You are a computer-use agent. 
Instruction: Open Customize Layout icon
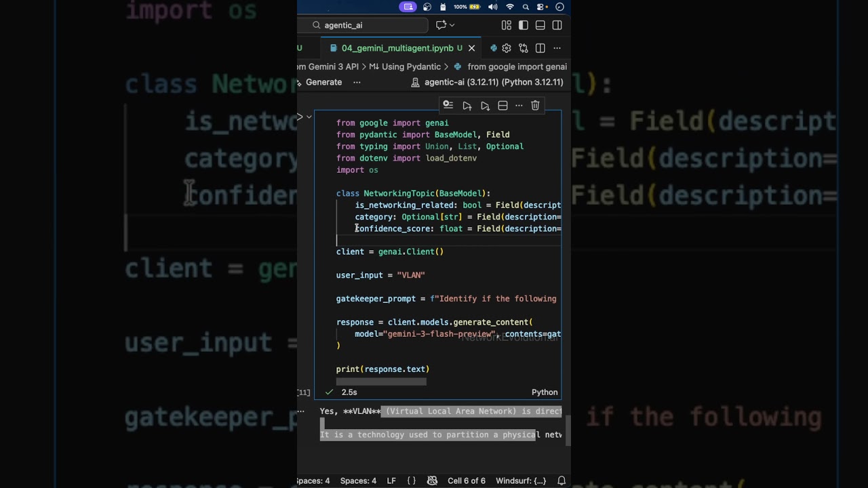pyautogui.click(x=507, y=25)
